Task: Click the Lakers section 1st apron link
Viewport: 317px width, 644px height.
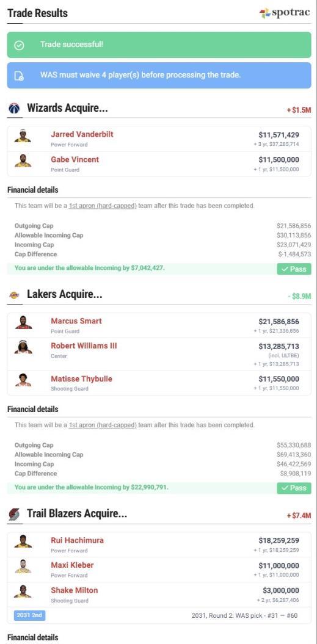Action: click(x=103, y=425)
